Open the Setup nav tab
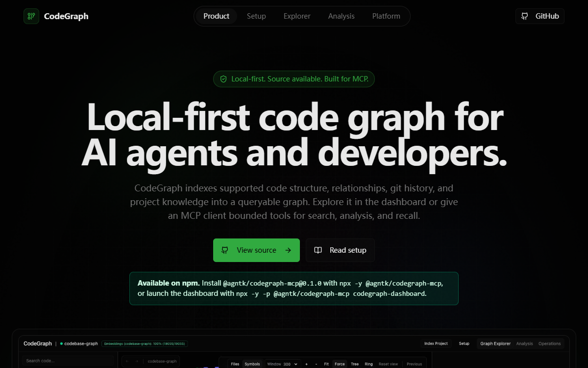 click(x=256, y=16)
